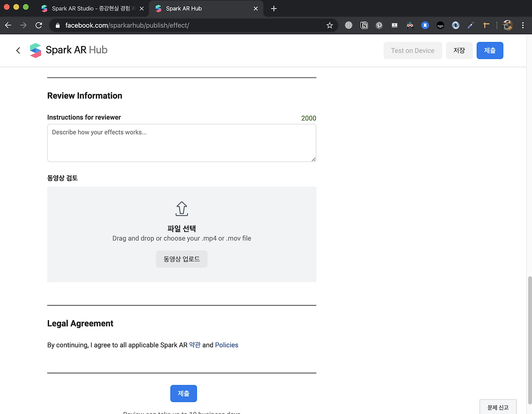Image resolution: width=532 pixels, height=414 pixels.
Task: Click the 파일 선택 file drop zone text
Action: (182, 229)
